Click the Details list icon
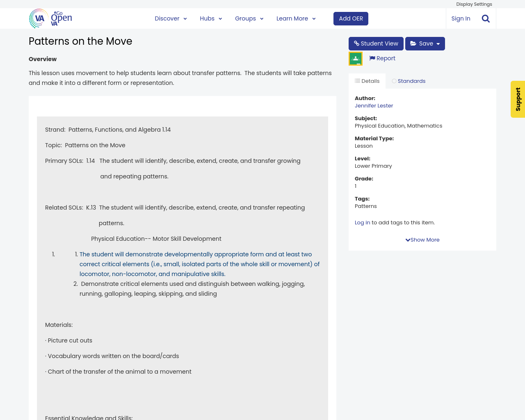 click(x=357, y=81)
